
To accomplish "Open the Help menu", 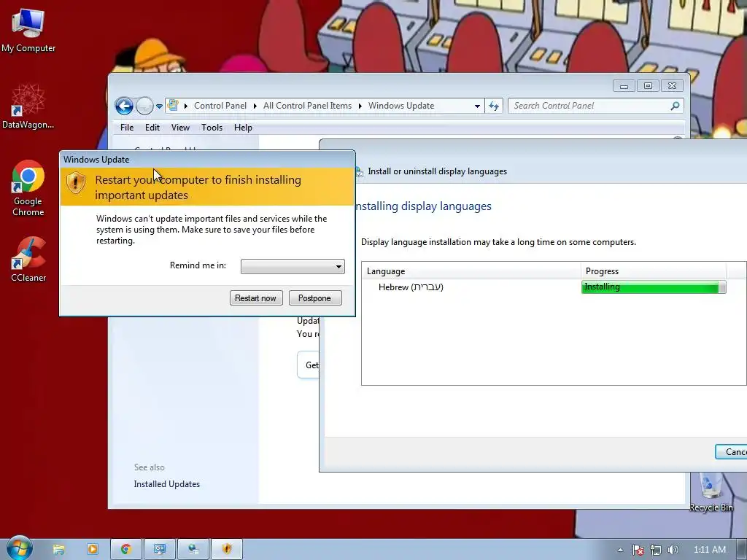I will pos(243,128).
